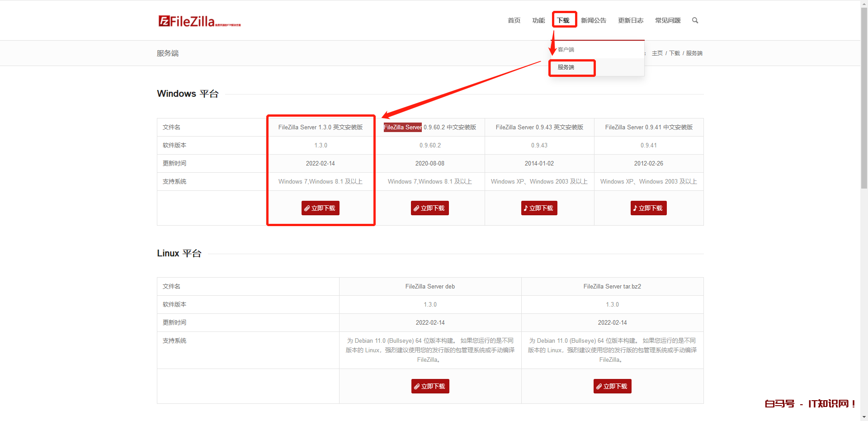Screen dimensions: 868x421
Task: Select 服务端 from the dropdown menu
Action: pyautogui.click(x=566, y=67)
